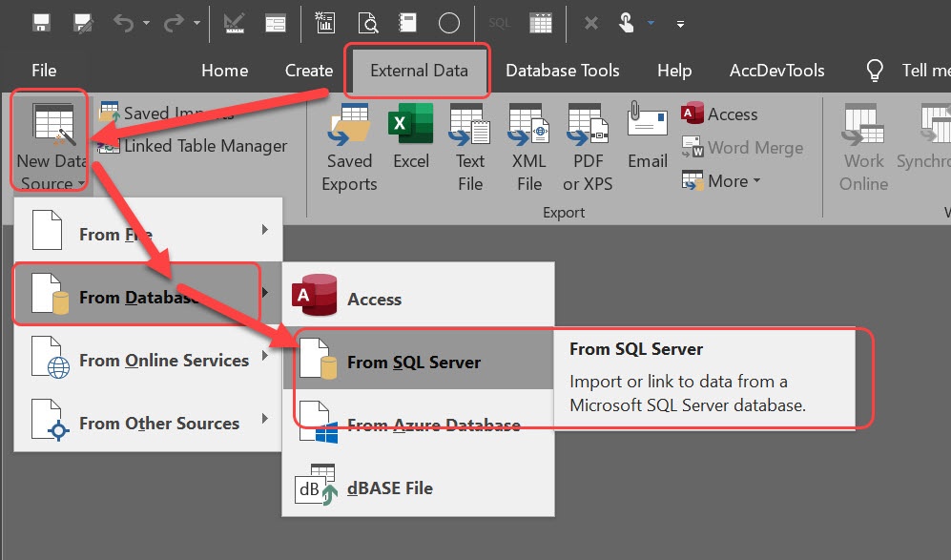This screenshot has width=951, height=560.
Task: Click the Saved Imports button
Action: [x=167, y=113]
